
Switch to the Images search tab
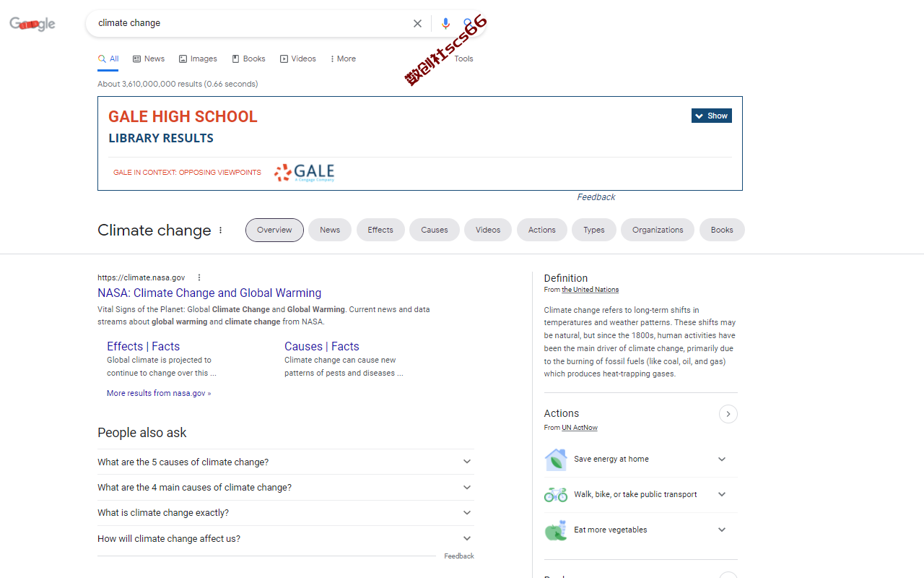198,59
